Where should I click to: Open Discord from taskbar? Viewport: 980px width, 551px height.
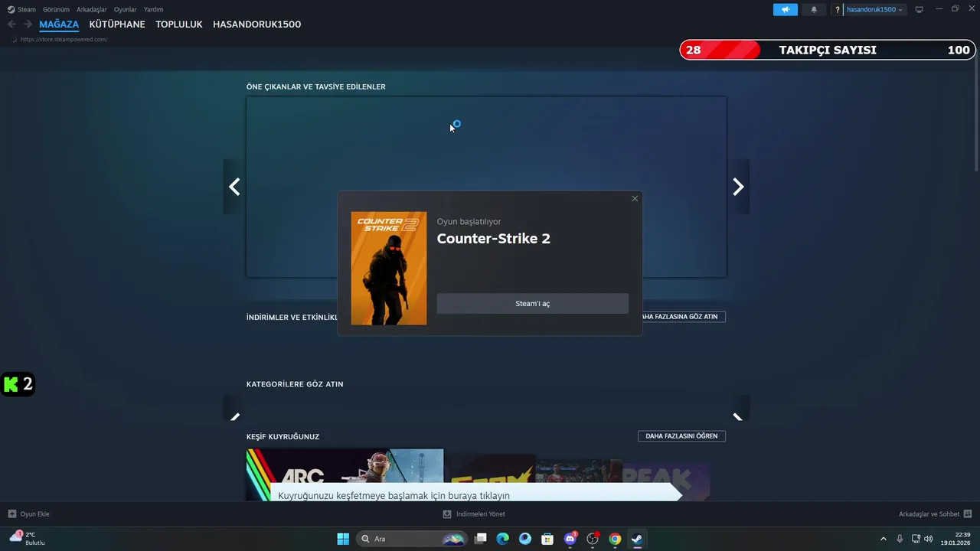570,539
